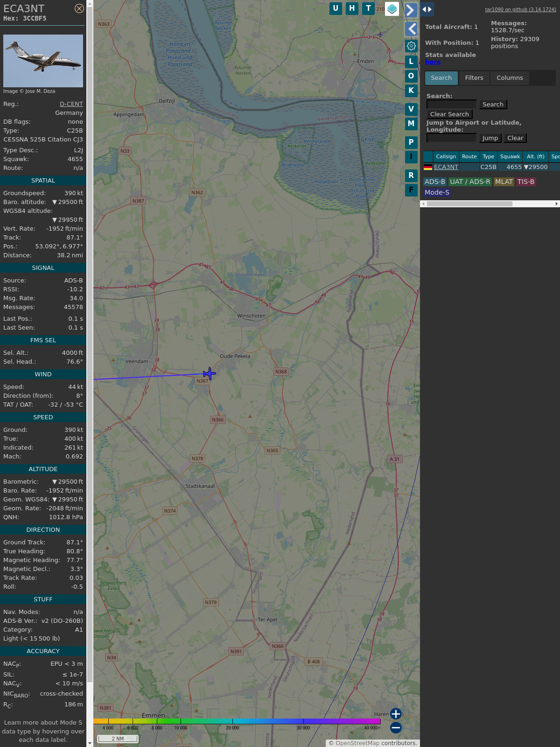This screenshot has height=747, width=560.
Task: Toggle the V map button
Action: (411, 109)
